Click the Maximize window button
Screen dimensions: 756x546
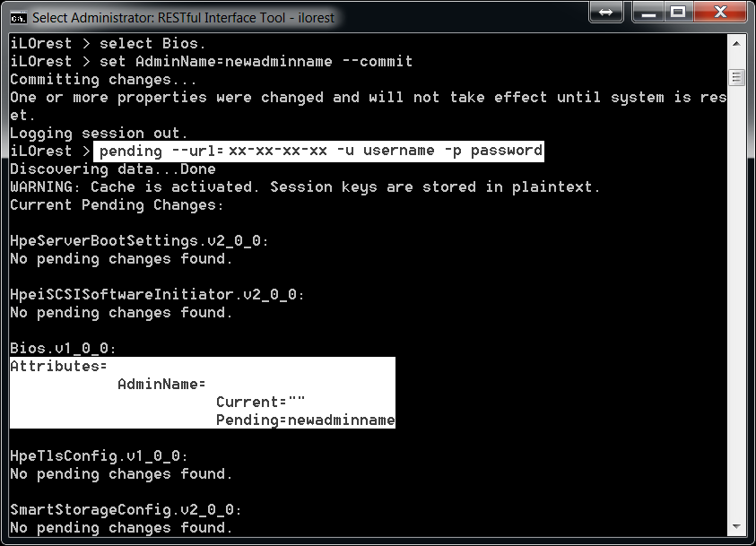coord(680,13)
